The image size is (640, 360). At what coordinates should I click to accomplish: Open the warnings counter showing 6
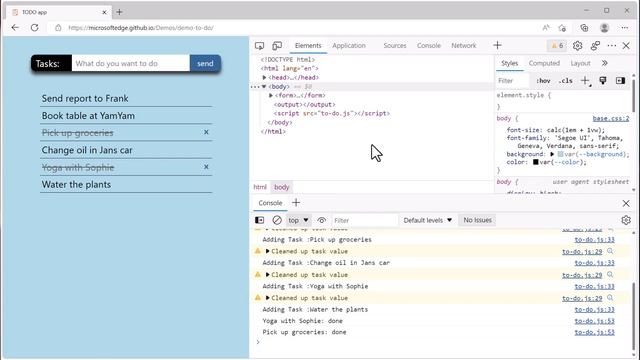[557, 46]
